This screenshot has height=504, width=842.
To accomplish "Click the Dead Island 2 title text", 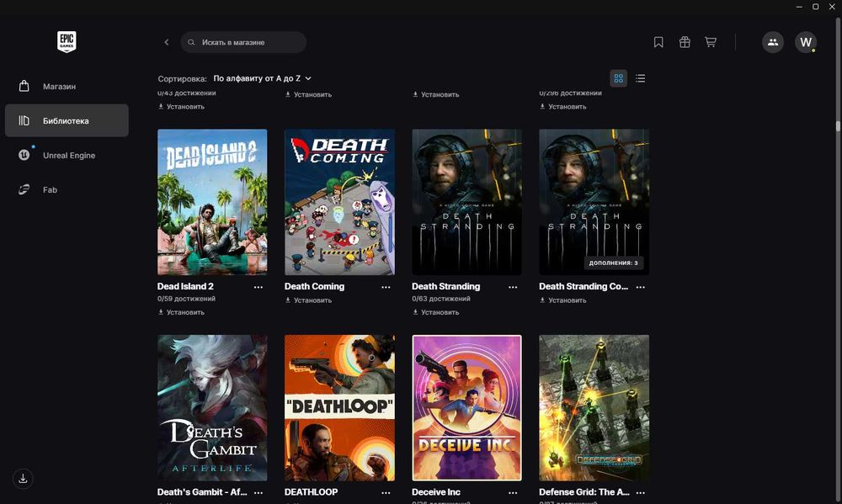I will 185,286.
